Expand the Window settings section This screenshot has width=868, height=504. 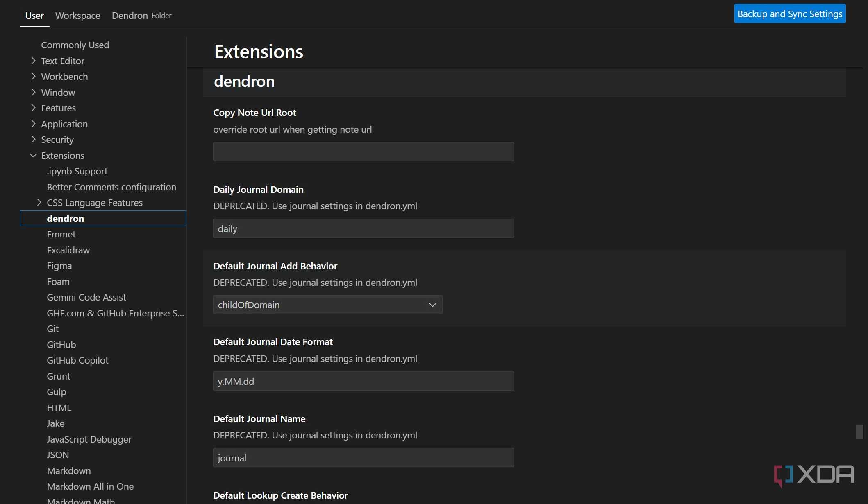(x=34, y=93)
